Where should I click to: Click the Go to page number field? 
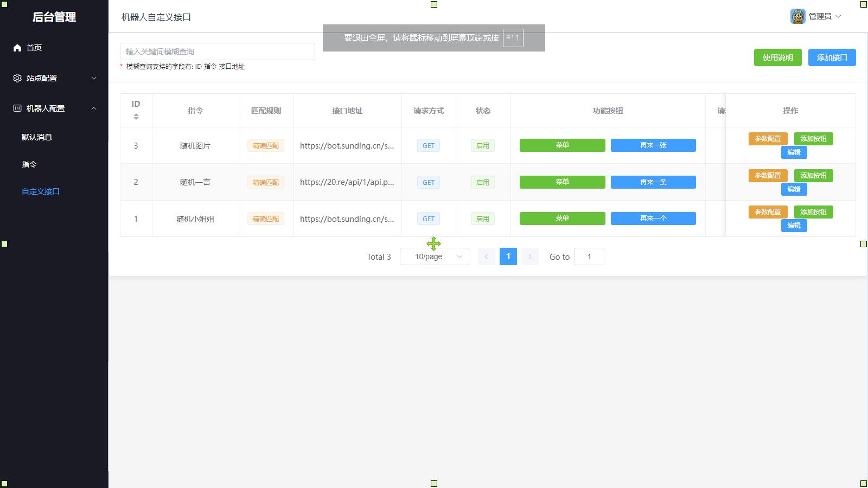pyautogui.click(x=589, y=256)
